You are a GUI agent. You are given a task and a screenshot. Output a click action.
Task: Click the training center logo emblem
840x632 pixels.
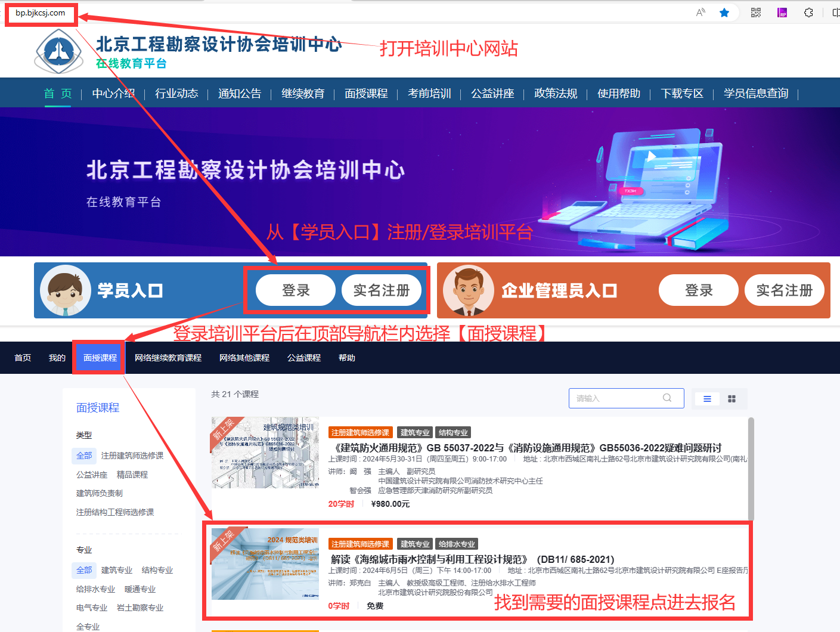[x=59, y=52]
